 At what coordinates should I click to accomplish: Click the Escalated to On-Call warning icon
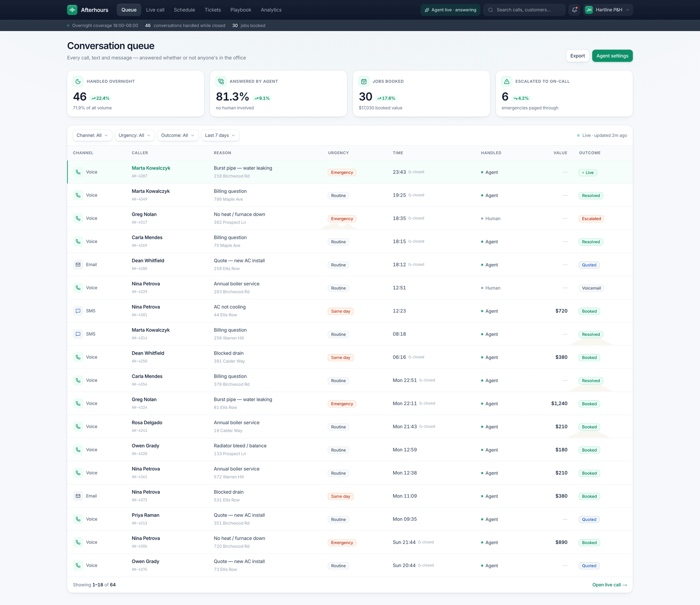(x=507, y=81)
